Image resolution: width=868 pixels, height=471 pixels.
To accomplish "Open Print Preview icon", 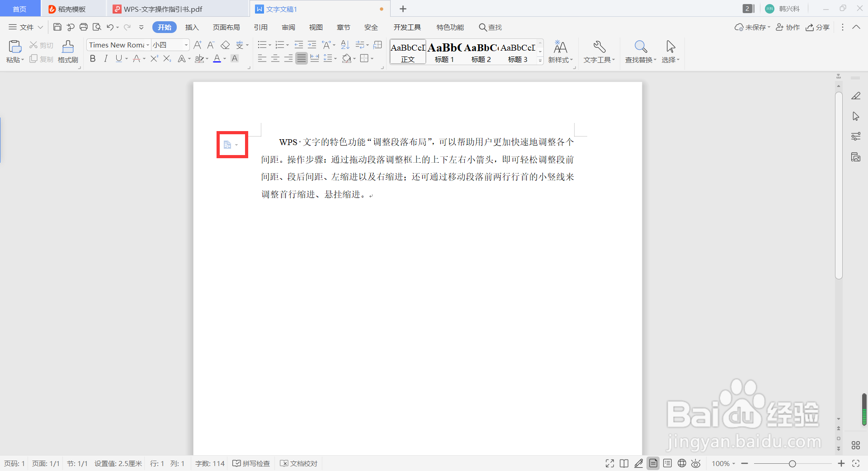I will (x=97, y=27).
